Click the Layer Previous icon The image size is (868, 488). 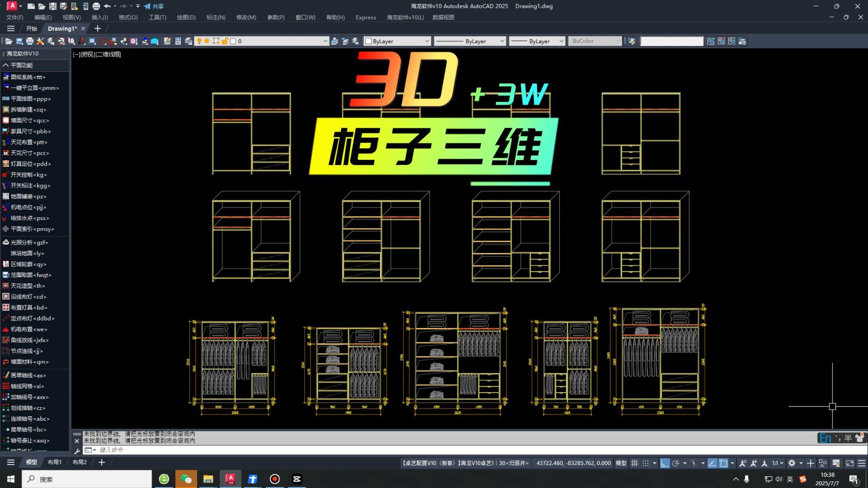tap(345, 41)
